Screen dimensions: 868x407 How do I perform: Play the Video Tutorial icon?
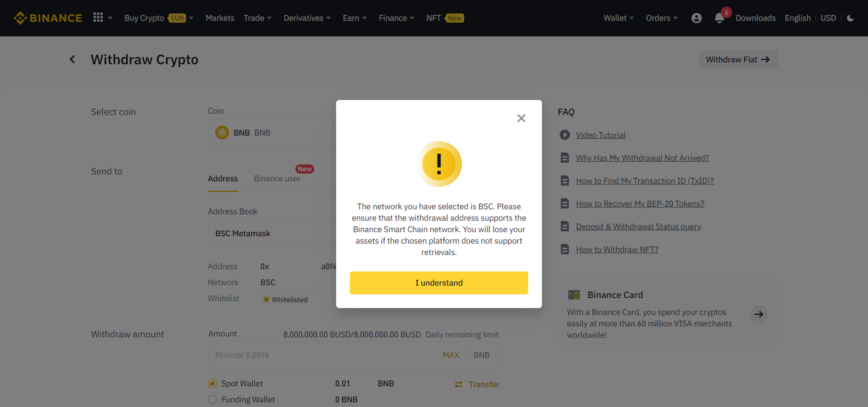click(x=565, y=135)
